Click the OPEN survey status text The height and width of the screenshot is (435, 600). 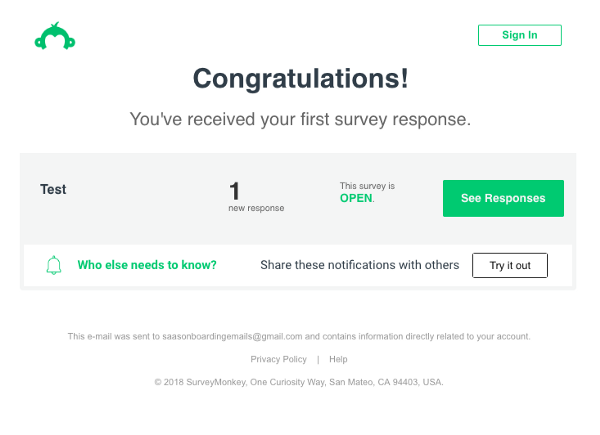pos(356,198)
